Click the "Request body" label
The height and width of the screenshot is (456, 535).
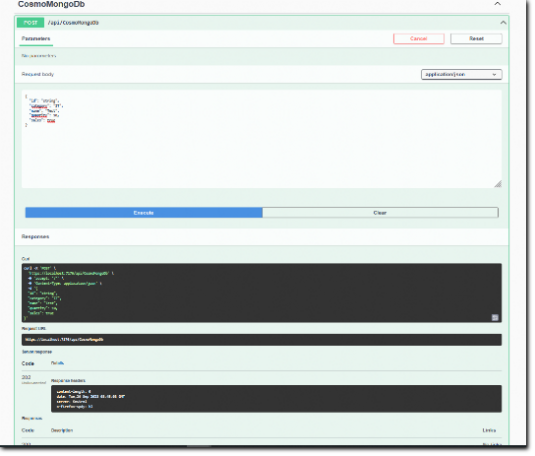pos(38,74)
